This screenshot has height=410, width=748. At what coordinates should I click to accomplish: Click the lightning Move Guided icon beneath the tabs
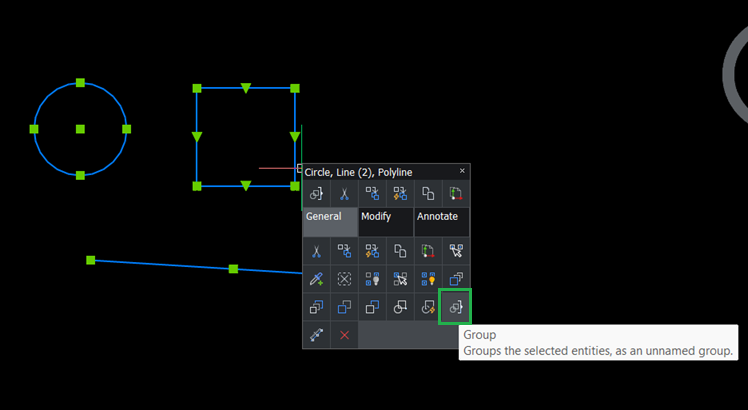pyautogui.click(x=372, y=251)
